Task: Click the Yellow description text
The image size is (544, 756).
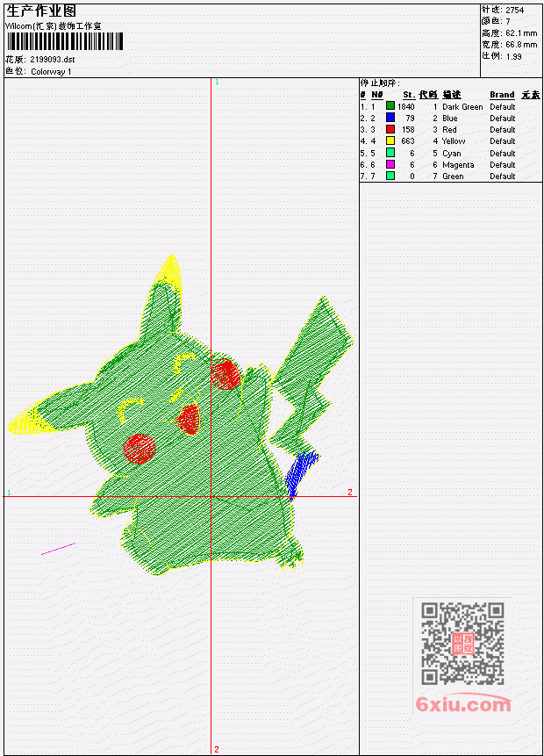Action: tap(454, 141)
